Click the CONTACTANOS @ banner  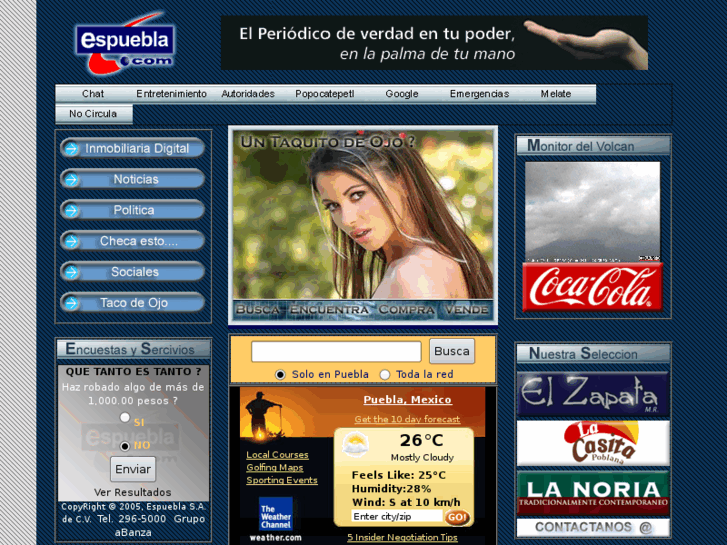coord(593,527)
